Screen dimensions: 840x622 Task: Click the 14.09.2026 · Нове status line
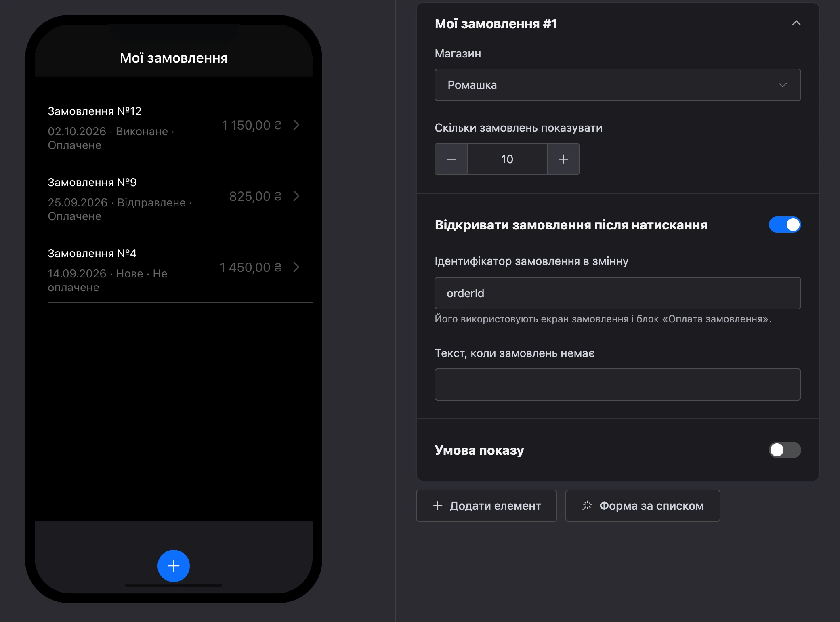107,280
